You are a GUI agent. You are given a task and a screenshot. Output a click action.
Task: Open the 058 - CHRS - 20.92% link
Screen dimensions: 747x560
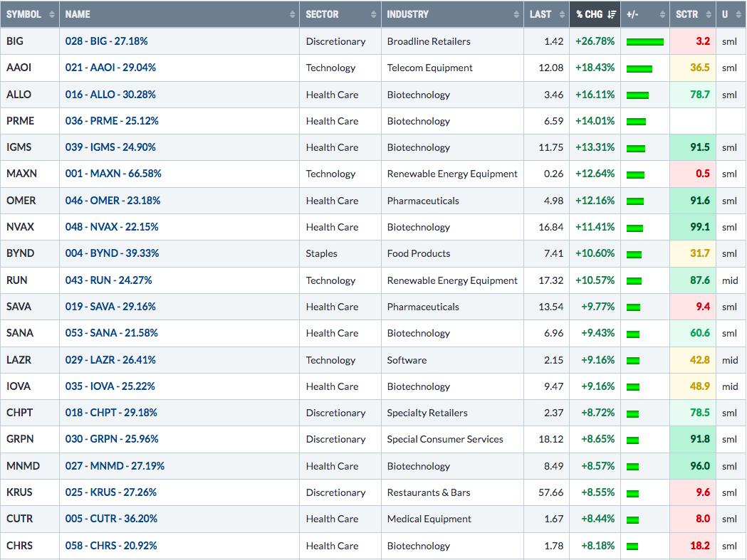click(x=111, y=545)
